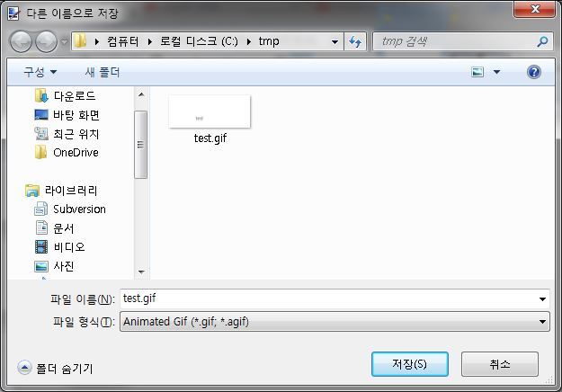This screenshot has width=562, height=392.
Task: Collapse folders with 폴더 숨기기
Action: [55, 368]
